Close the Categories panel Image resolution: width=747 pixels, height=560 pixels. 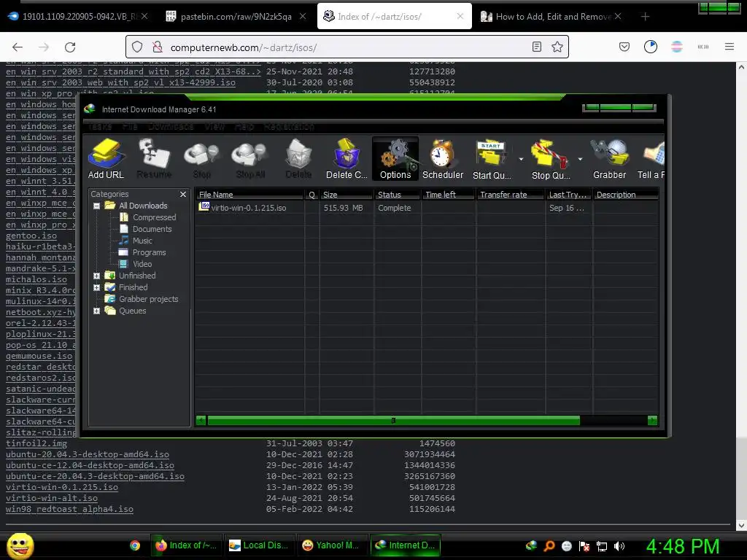tap(183, 194)
